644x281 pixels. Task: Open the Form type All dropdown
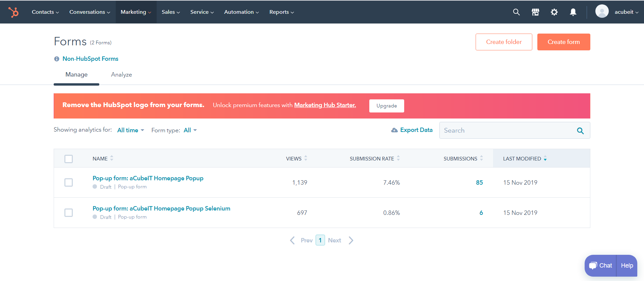tap(190, 130)
